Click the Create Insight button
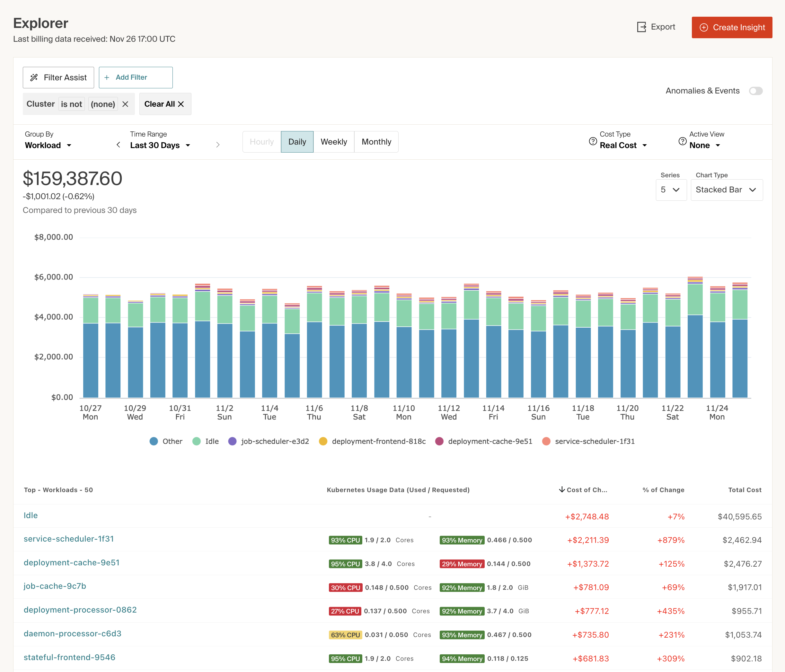The width and height of the screenshot is (785, 672). click(732, 27)
